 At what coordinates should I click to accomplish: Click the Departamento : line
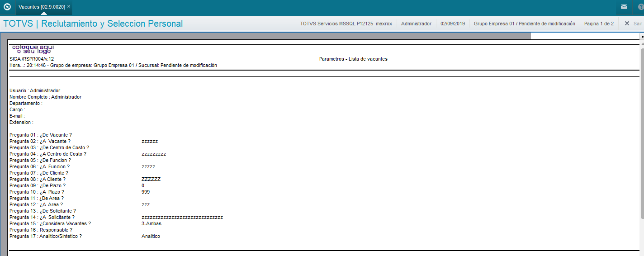[26, 104]
